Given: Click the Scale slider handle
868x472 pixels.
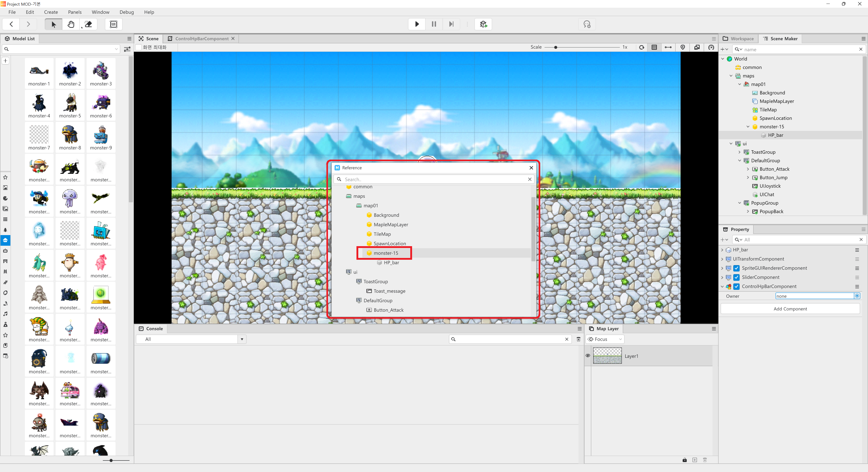Looking at the screenshot, I should coord(556,47).
